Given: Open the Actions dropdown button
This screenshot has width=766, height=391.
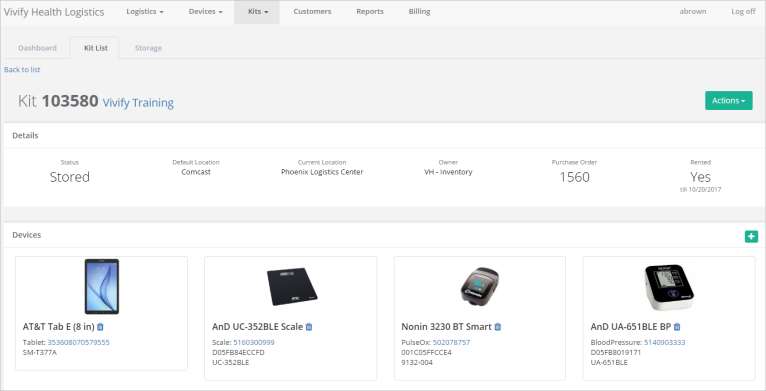Looking at the screenshot, I should coord(728,101).
